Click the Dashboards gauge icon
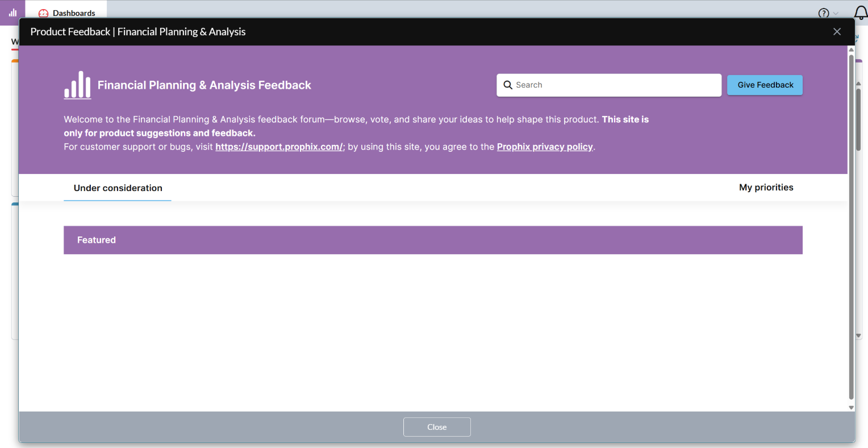The width and height of the screenshot is (868, 448). point(43,14)
